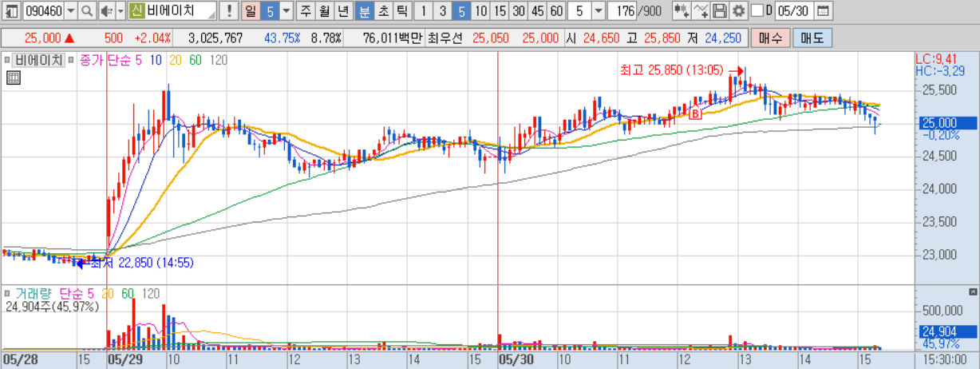Click the green 60 moving average legend
Screen dimensions: 980x369
pos(195,60)
